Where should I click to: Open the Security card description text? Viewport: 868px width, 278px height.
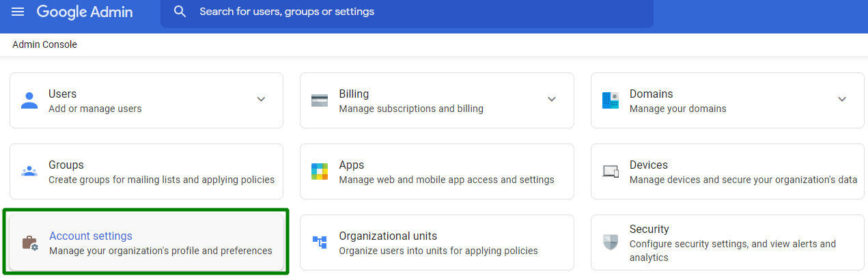(732, 250)
